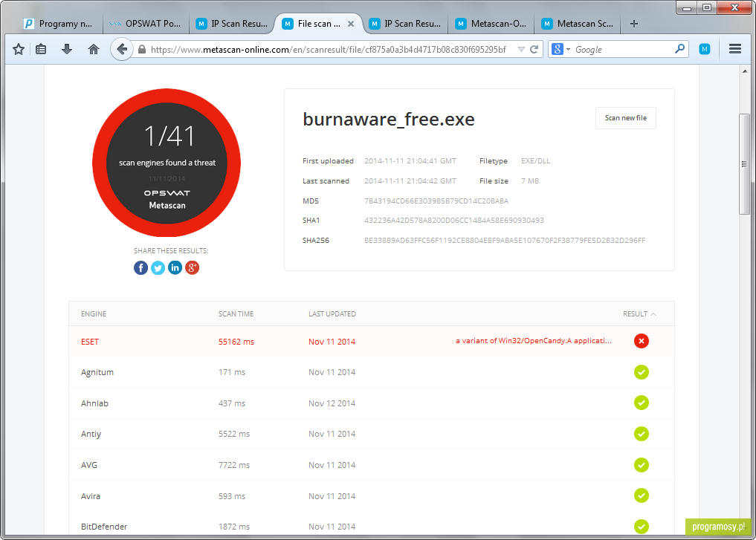Navigate back with the back arrow
This screenshot has width=756, height=540.
122,49
